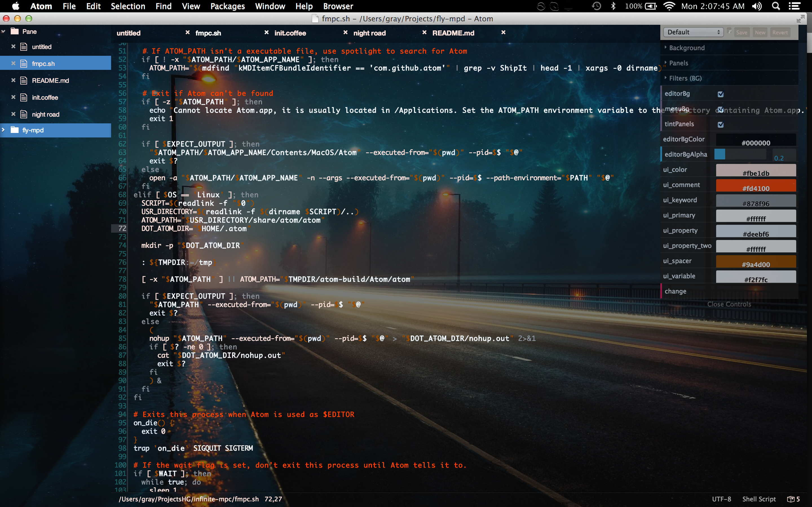The width and height of the screenshot is (812, 507).
Task: Click the ui_comment orange color swatch
Action: click(756, 185)
